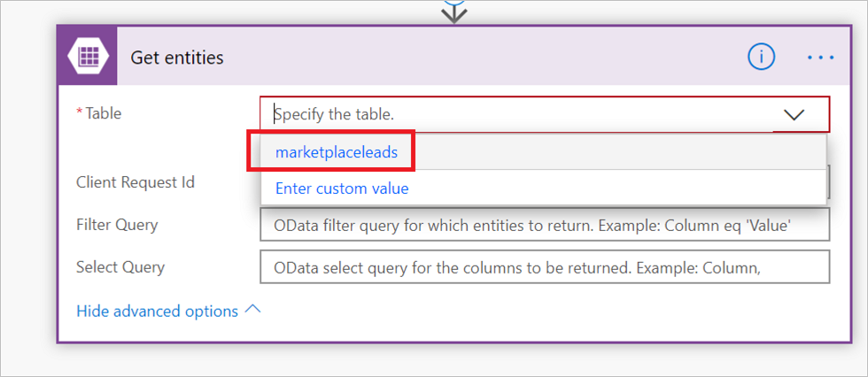Click the down arrow connector above the card

click(453, 14)
